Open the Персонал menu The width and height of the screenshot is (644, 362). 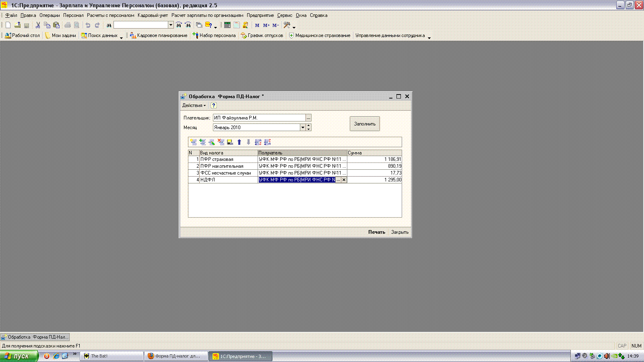(x=73, y=15)
